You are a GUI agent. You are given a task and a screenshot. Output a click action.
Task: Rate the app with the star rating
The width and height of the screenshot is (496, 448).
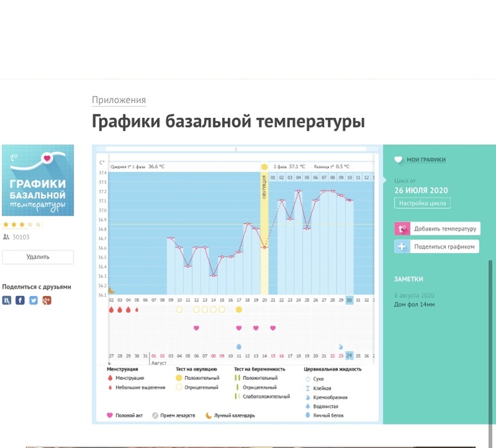23,225
